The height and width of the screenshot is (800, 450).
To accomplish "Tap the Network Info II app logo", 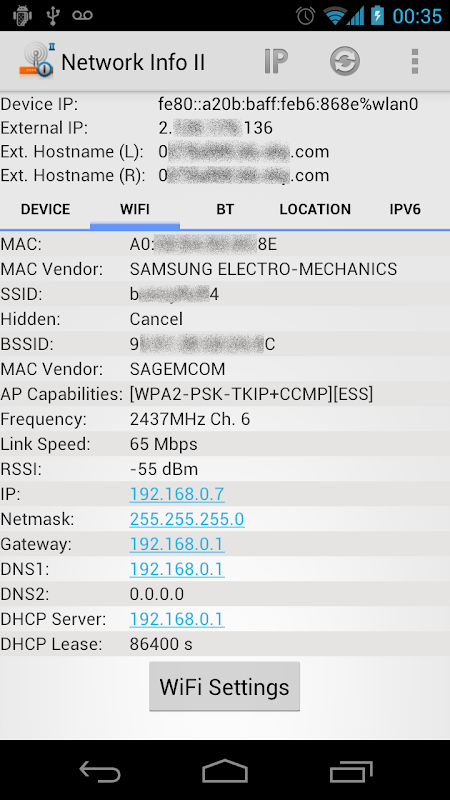I will pyautogui.click(x=37, y=61).
